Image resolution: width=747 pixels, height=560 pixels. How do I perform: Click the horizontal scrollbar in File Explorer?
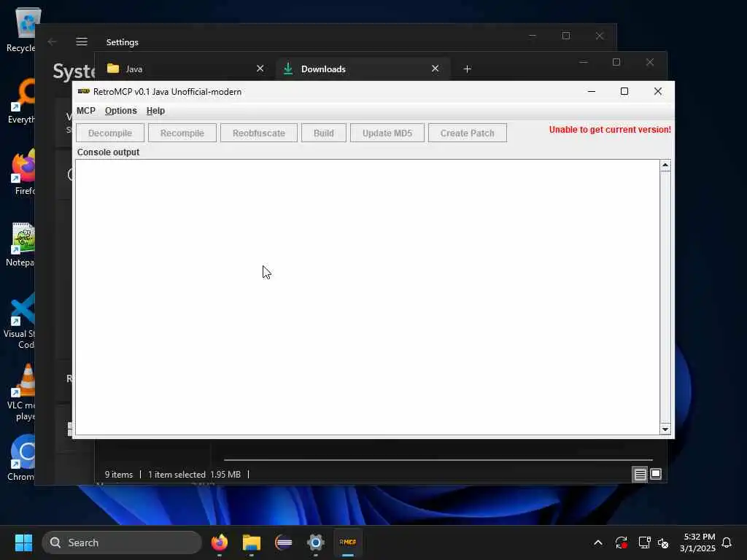point(438,460)
